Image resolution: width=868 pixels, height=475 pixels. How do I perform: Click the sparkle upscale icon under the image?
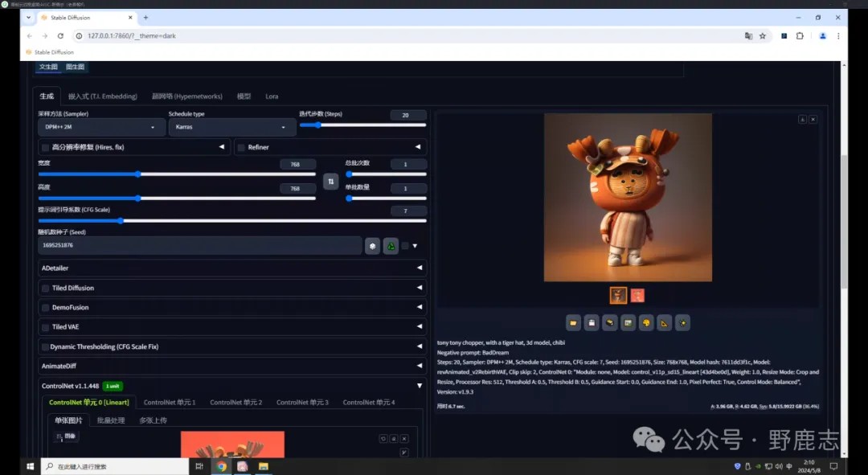pos(682,323)
